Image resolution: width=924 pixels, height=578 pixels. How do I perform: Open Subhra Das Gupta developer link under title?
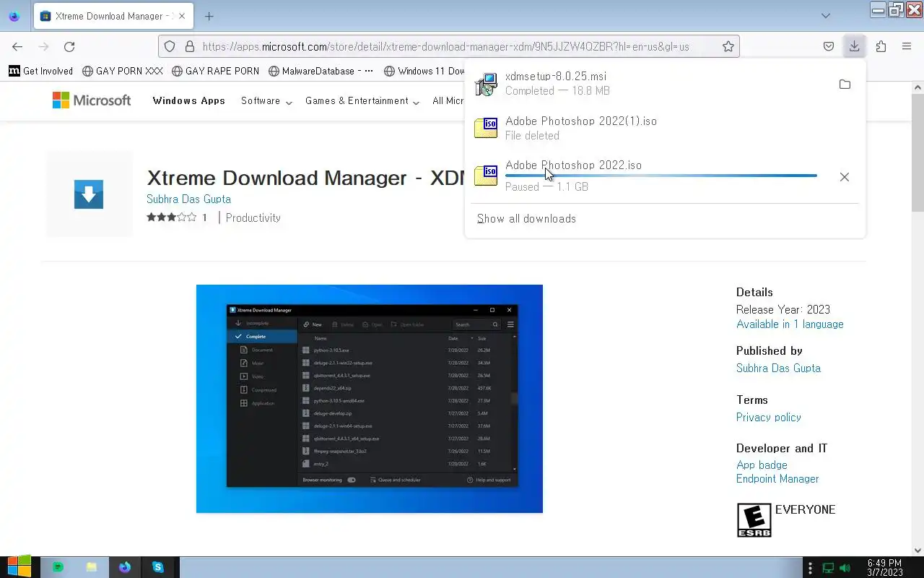[x=188, y=199]
